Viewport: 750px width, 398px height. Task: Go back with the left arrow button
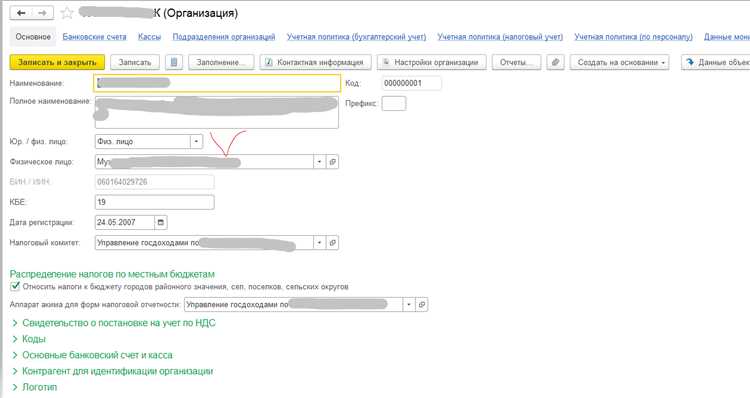(x=21, y=13)
